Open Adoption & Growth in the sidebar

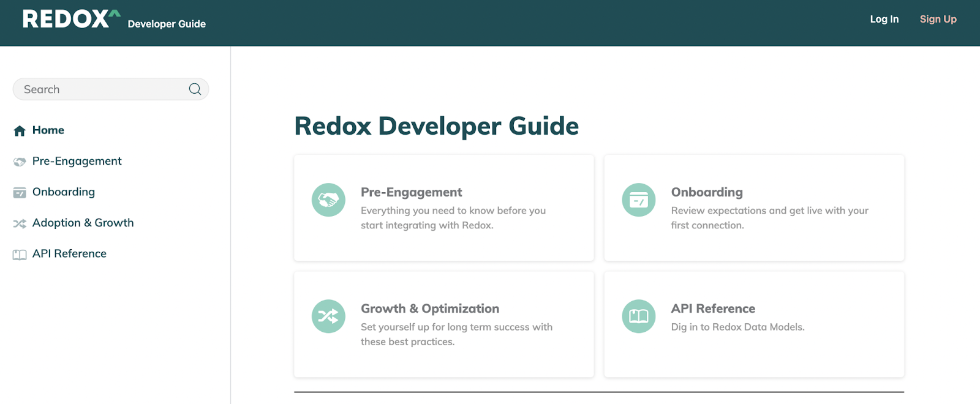(83, 223)
